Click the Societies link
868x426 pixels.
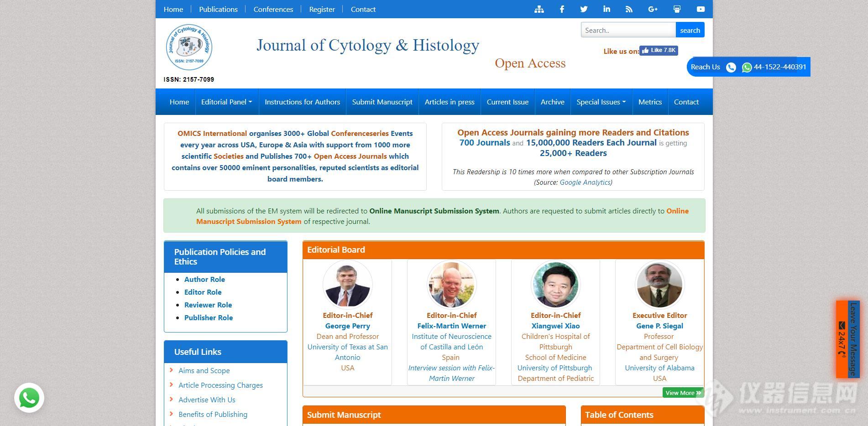click(x=229, y=156)
